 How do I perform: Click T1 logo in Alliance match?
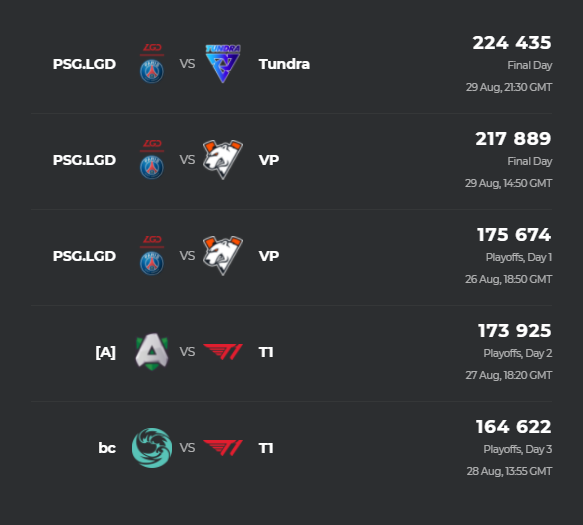[x=223, y=352]
